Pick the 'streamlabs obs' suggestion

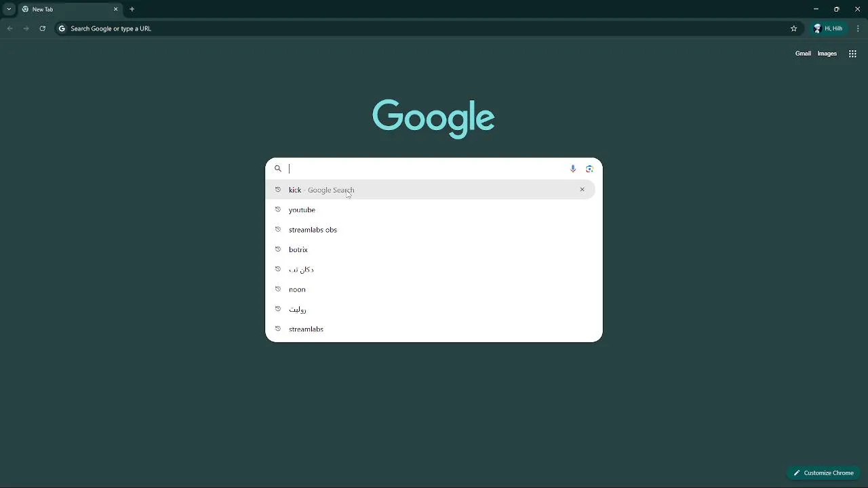pos(430,230)
